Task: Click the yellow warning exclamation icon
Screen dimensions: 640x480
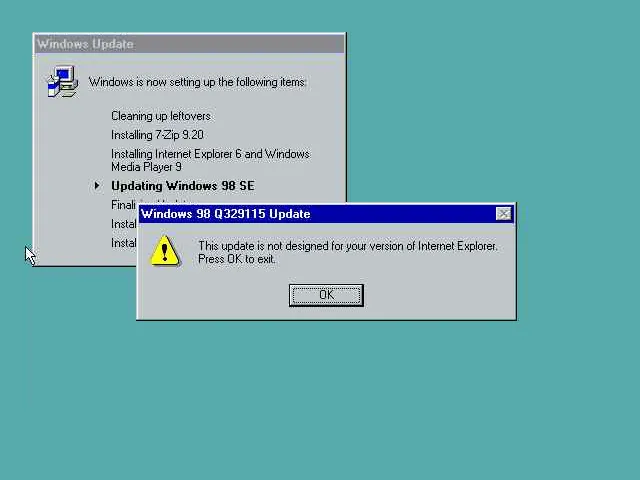Action: 165,251
